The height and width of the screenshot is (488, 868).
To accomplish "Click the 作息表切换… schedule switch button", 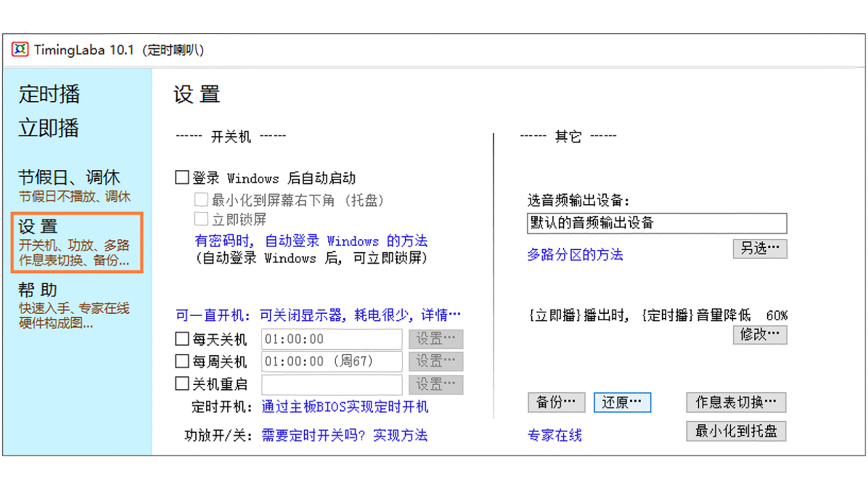I will (x=736, y=402).
